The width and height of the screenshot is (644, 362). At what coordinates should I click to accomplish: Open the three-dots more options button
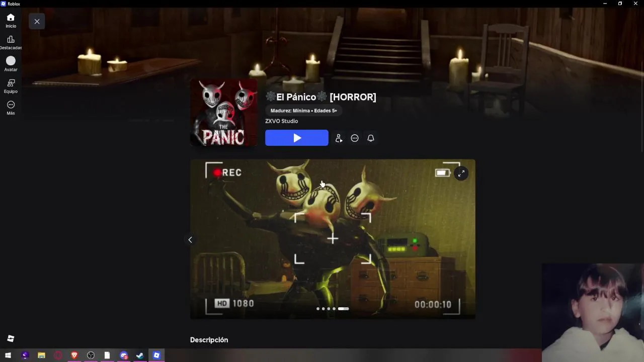(355, 138)
